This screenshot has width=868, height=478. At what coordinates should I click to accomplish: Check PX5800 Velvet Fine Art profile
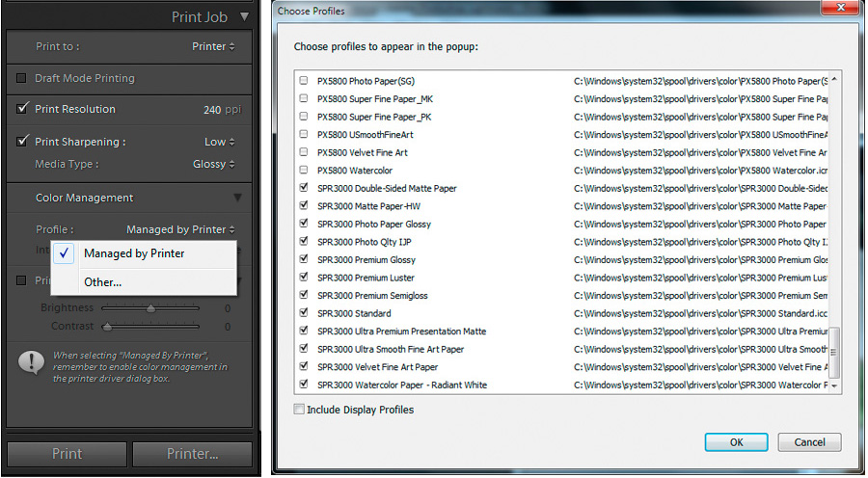pyautogui.click(x=304, y=151)
